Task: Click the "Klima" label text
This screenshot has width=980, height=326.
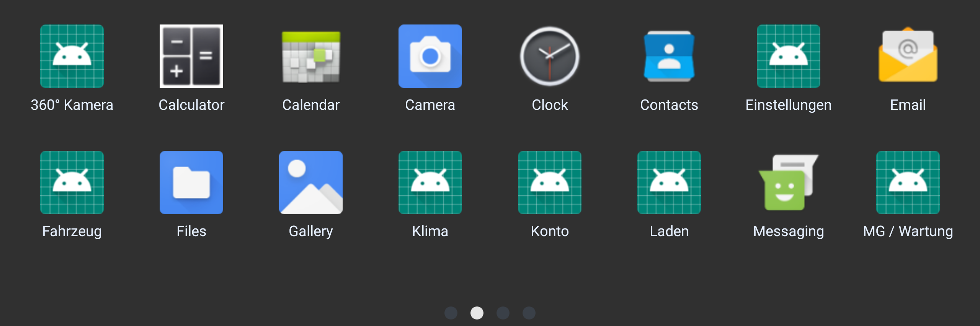Action: coord(430,231)
